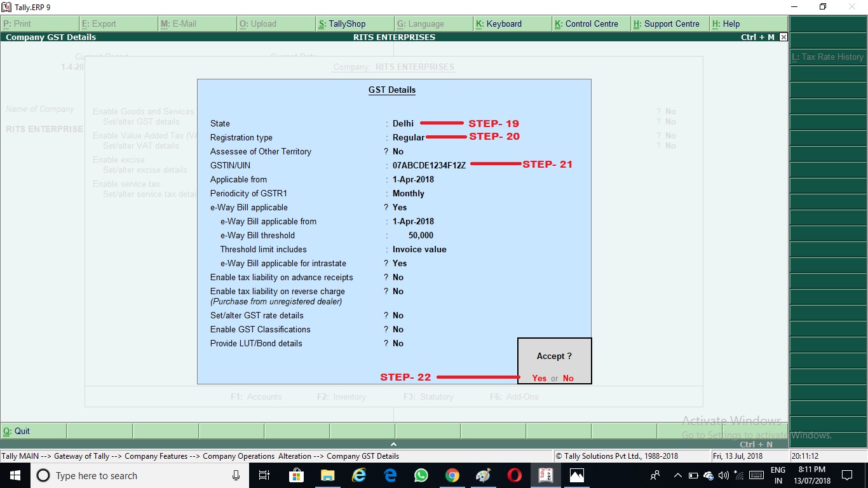Screen dimensions: 868x488
Task: Toggle Set/alter GST rate details value
Action: 398,315
